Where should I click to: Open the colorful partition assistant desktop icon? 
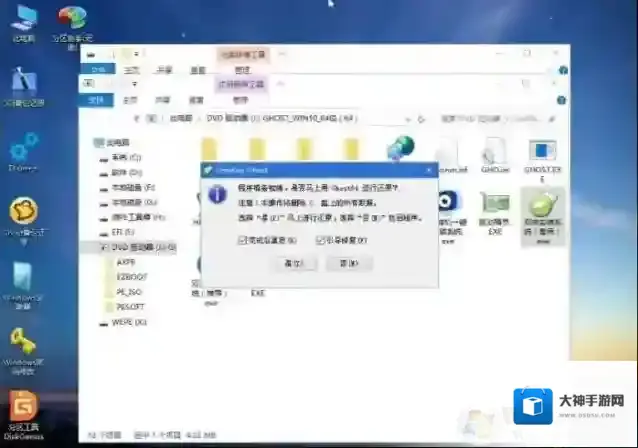tap(71, 20)
